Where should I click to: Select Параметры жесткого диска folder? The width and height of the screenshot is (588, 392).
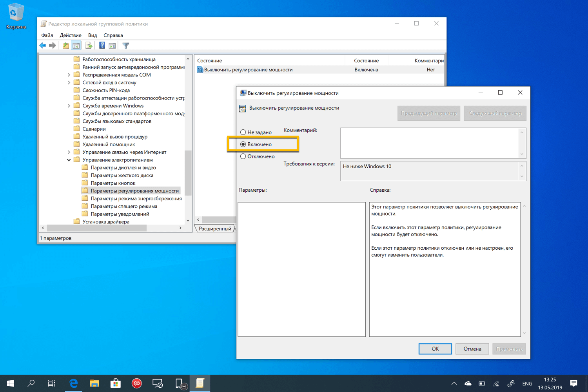pos(122,176)
